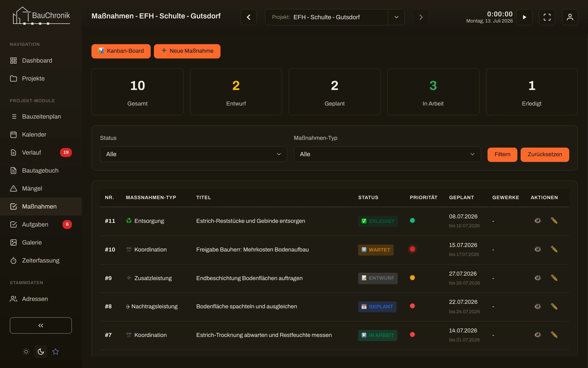
Task: Open the Maßnahmen-Typ filter dropdown
Action: click(387, 154)
